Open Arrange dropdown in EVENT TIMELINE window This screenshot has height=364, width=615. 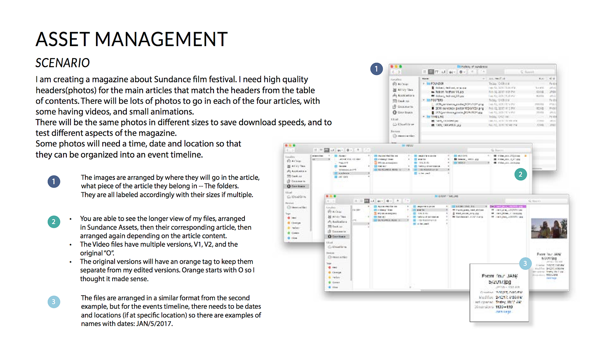(380, 201)
